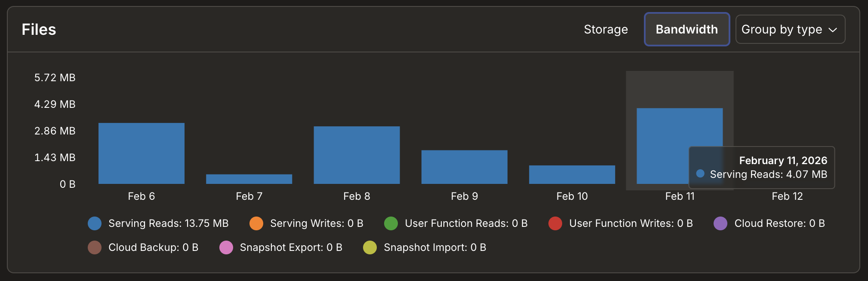
Task: Click the Feb 10 bandwidth bar
Action: (572, 174)
